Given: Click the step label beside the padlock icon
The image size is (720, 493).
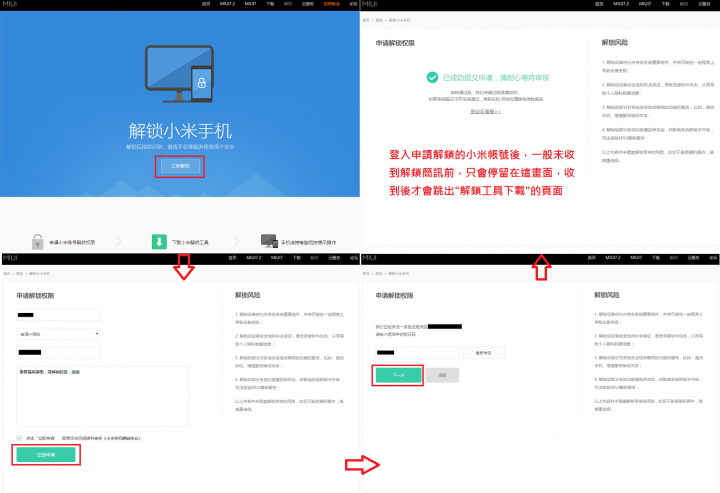Looking at the screenshot, I should pyautogui.click(x=73, y=242).
